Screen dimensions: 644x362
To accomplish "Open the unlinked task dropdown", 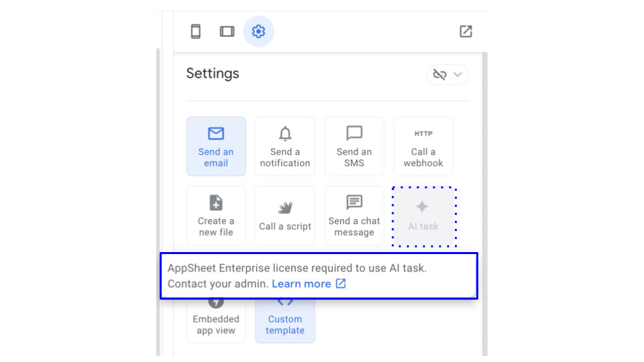I will [x=447, y=74].
